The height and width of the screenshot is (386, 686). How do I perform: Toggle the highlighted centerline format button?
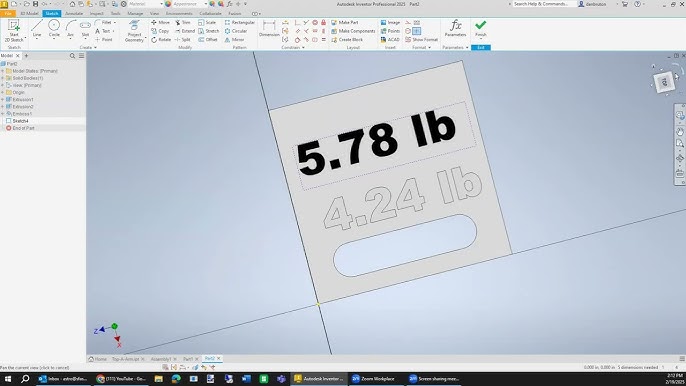coord(416,31)
